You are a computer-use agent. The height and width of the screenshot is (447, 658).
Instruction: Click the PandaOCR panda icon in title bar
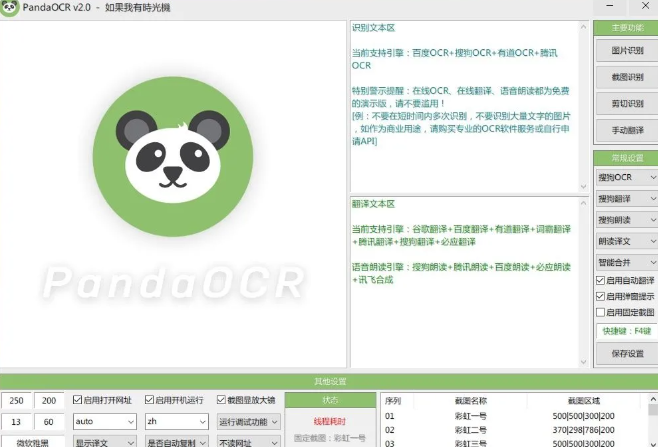[10, 8]
